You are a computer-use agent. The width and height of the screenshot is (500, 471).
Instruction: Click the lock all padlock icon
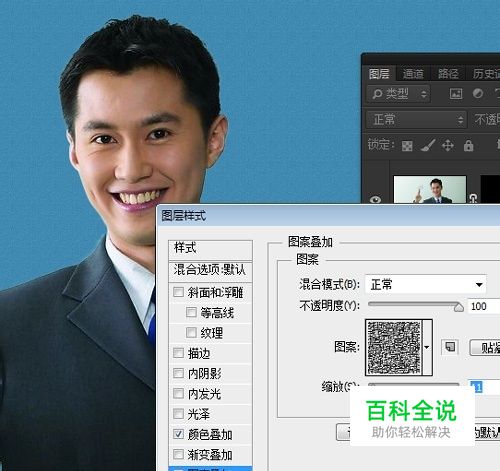[468, 145]
